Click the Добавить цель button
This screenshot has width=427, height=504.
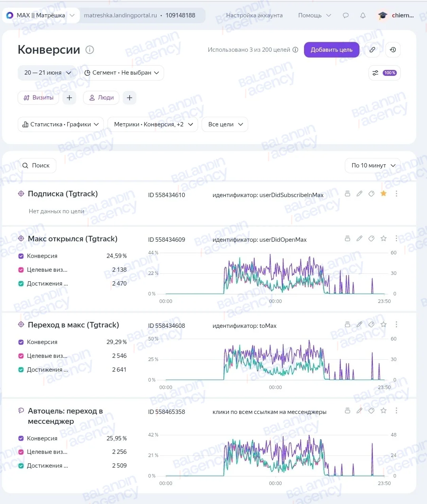pos(331,50)
